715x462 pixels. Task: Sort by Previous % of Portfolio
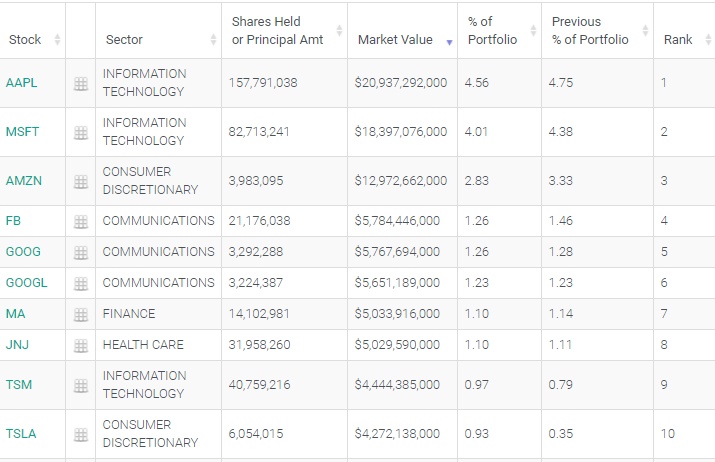[x=590, y=31]
